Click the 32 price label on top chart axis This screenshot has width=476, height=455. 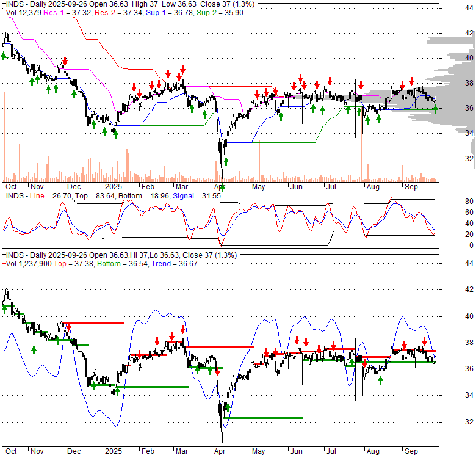(469, 158)
